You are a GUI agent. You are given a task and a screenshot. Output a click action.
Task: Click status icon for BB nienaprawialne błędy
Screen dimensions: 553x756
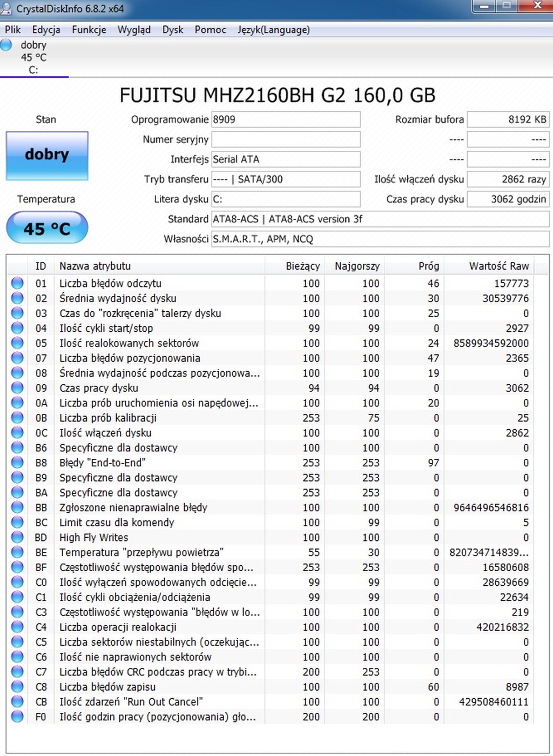pos(17,507)
